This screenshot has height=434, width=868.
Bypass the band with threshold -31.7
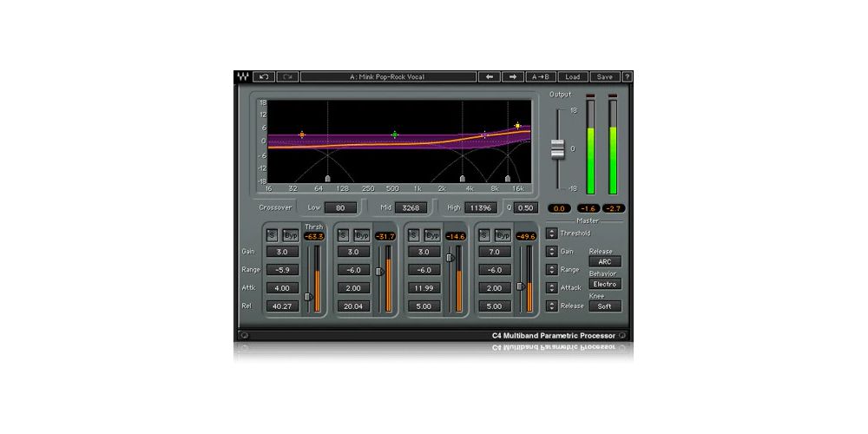(x=361, y=235)
